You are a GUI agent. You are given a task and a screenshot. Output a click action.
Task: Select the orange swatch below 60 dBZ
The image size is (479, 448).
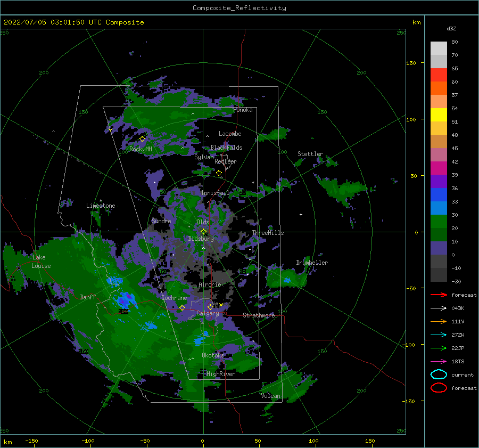[439, 88]
